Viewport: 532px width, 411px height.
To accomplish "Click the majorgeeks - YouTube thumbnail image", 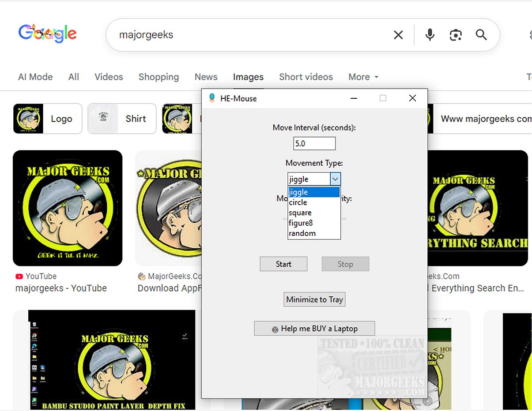I will (68, 207).
